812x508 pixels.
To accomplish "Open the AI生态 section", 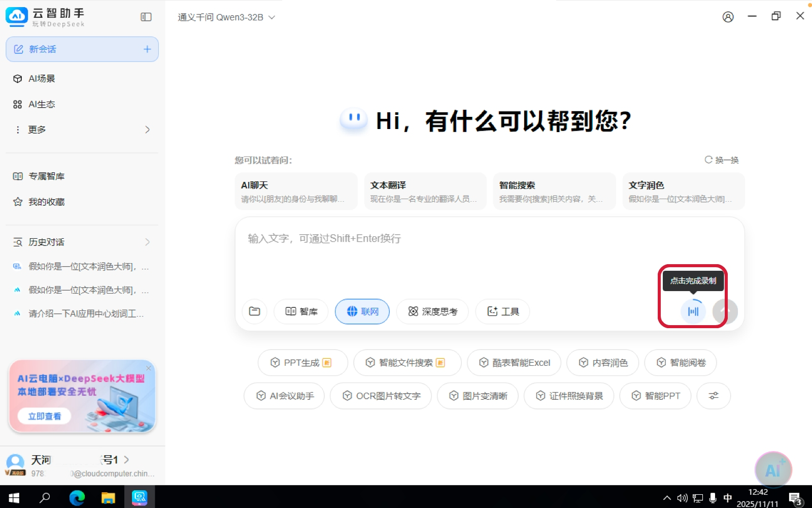I will (42, 104).
